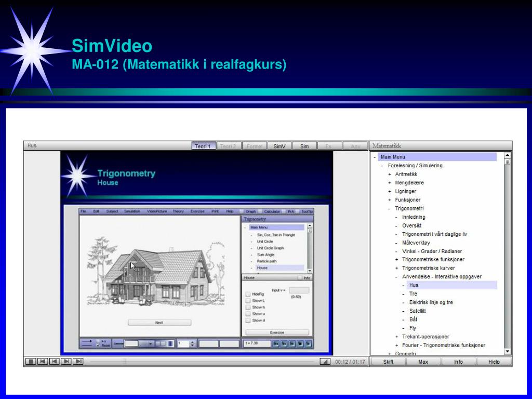
Task: Open the Theory menu in inner window
Action: coord(178,211)
